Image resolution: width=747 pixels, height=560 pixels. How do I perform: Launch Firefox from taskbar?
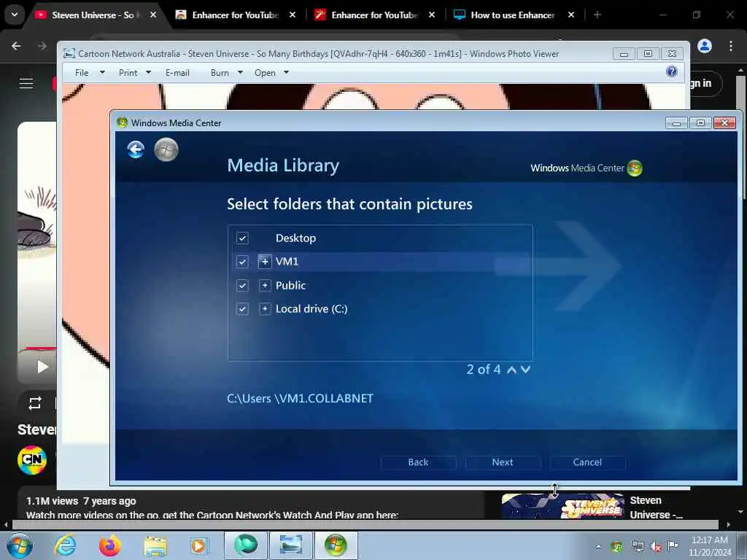pos(110,545)
